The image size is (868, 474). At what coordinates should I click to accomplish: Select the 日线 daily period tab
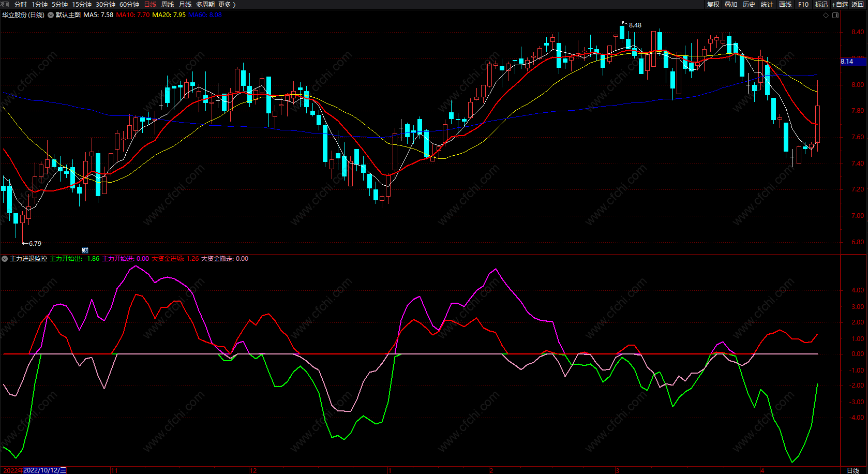point(150,5)
